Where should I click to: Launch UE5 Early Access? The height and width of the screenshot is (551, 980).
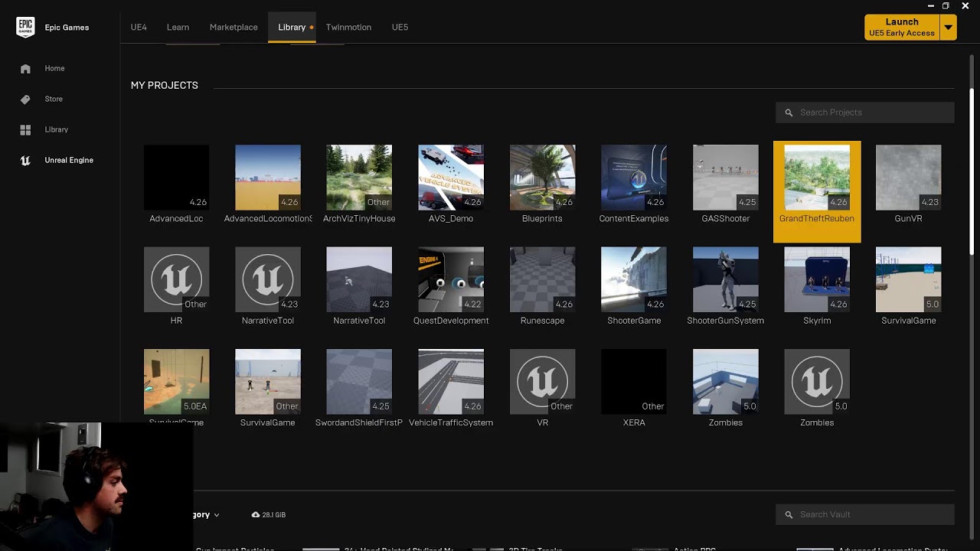(x=902, y=27)
